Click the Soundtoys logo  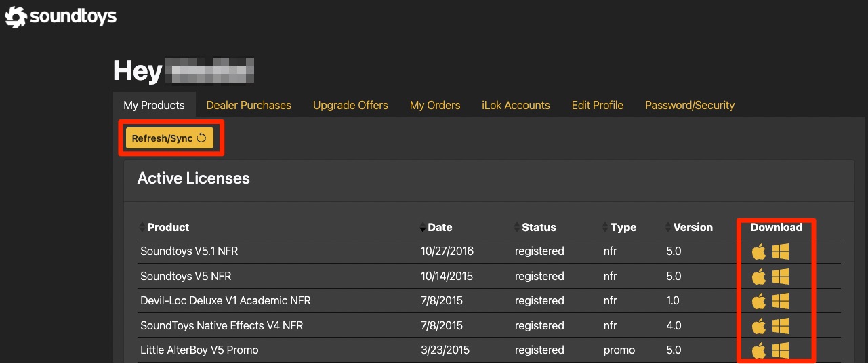pos(61,16)
